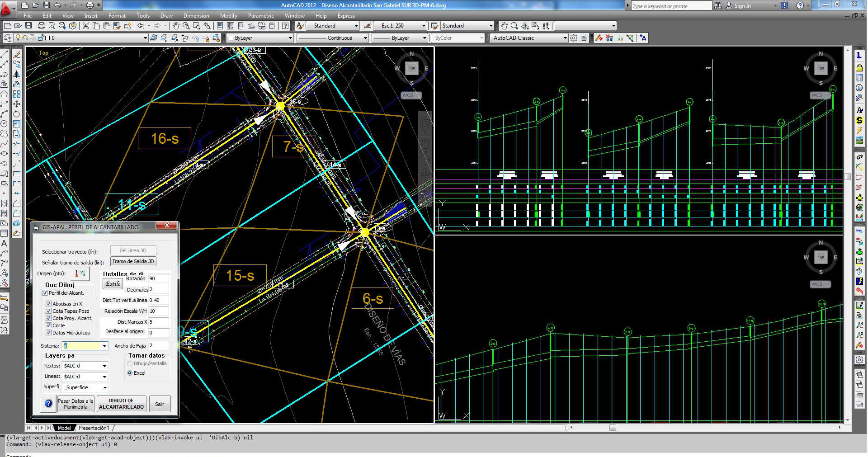Select the Excel radio button

[130, 373]
